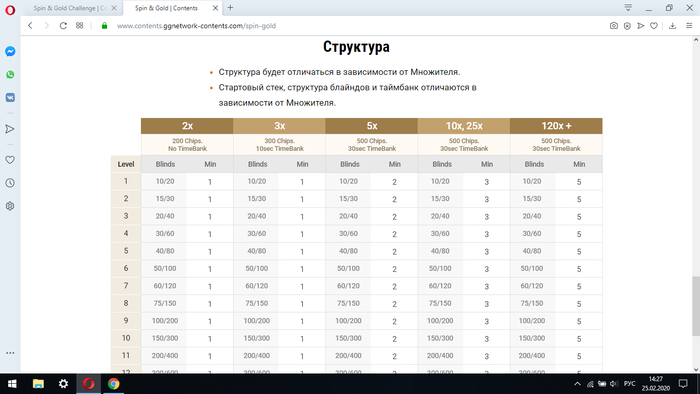Click the Структура heading
700x394 pixels.
(356, 46)
